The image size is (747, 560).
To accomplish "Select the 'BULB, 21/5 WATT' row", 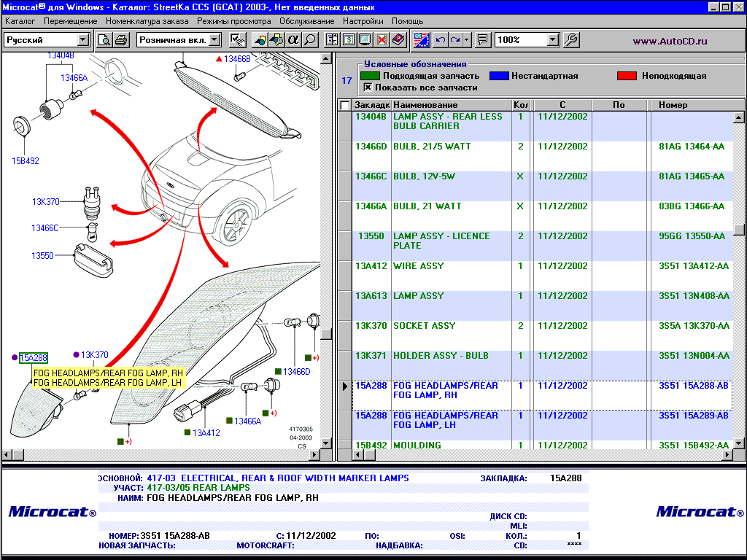I will pos(542,156).
